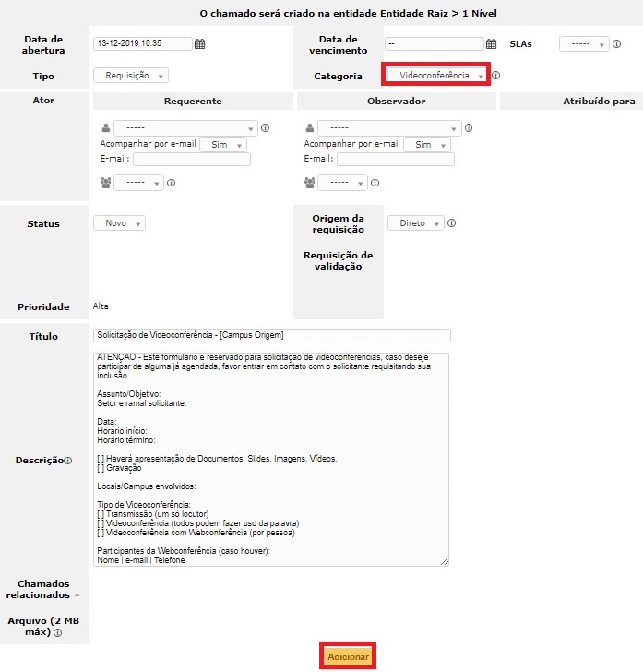Open the Tipo dropdown showing Requisição
This screenshot has width=643, height=672.
coord(130,76)
